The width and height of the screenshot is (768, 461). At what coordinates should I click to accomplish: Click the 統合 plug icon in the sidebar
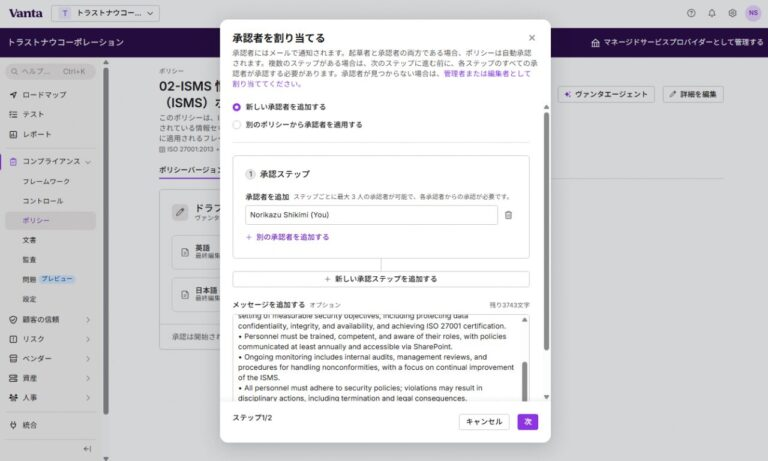click(x=13, y=425)
